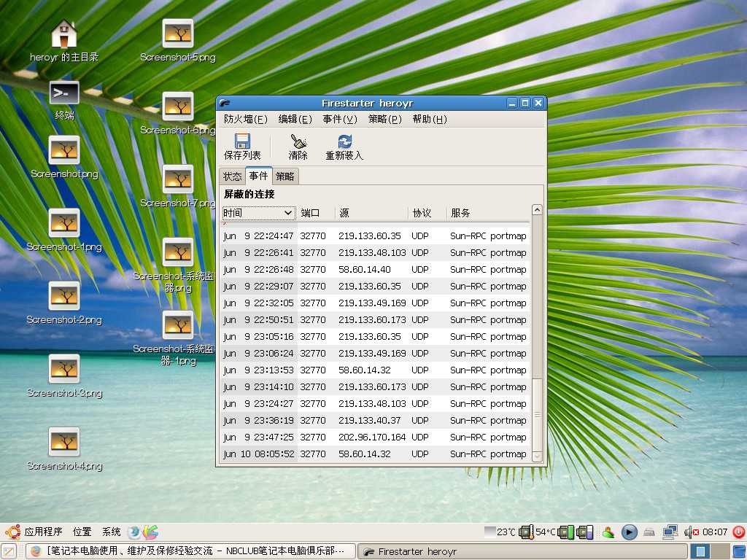Switch to the 状态 tab

232,176
